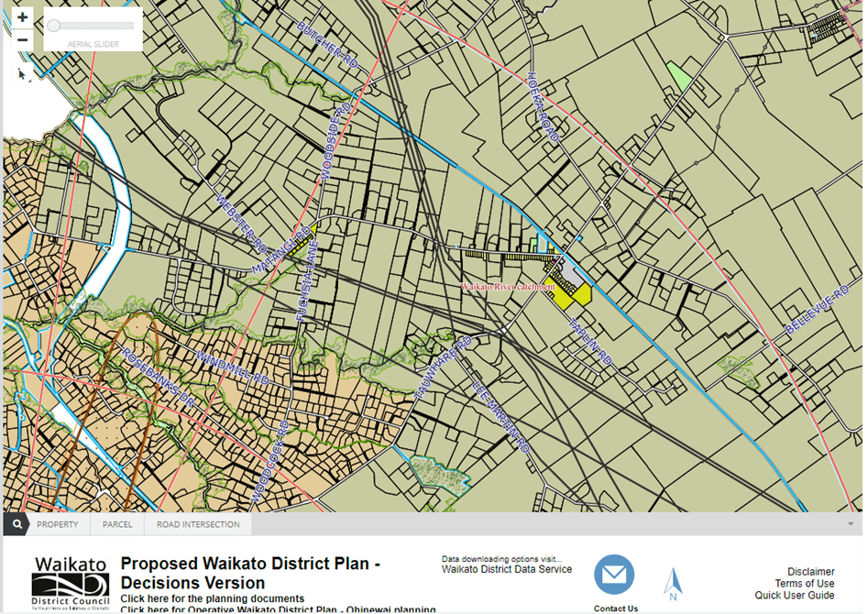Open the planning documents link

point(212,598)
